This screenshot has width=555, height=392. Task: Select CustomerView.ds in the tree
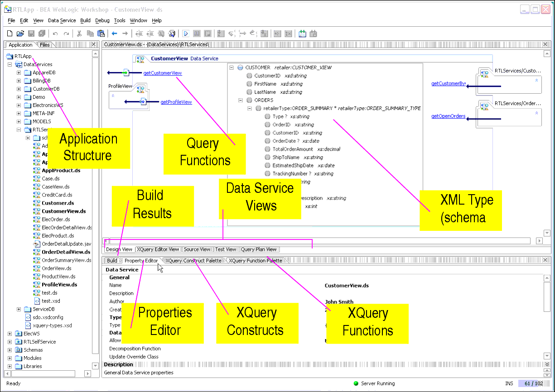(x=63, y=211)
